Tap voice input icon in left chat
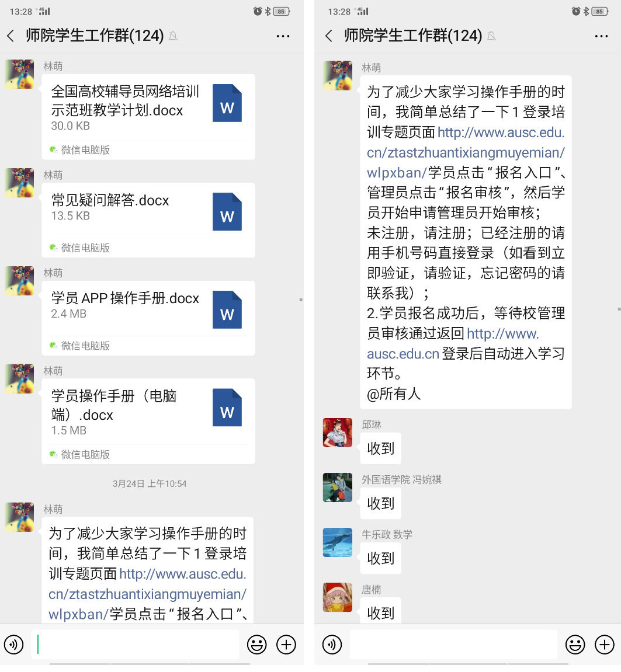This screenshot has height=672, width=621. pyautogui.click(x=13, y=644)
